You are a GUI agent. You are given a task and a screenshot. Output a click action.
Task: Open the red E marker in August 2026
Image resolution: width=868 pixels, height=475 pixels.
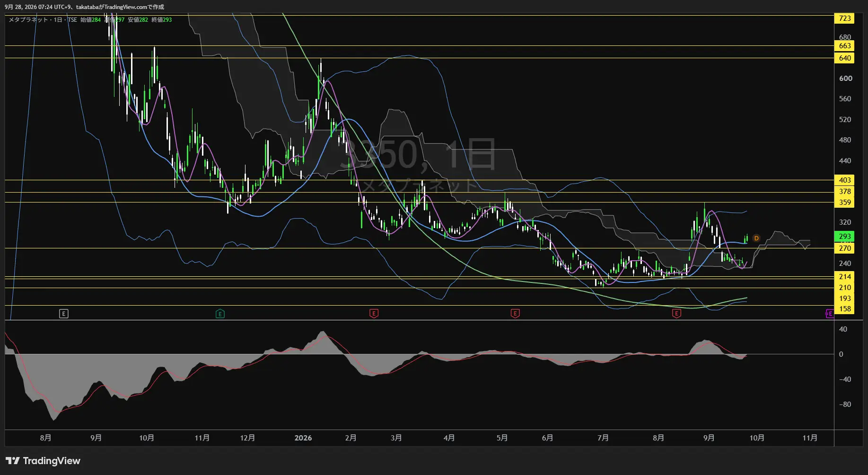tap(676, 313)
